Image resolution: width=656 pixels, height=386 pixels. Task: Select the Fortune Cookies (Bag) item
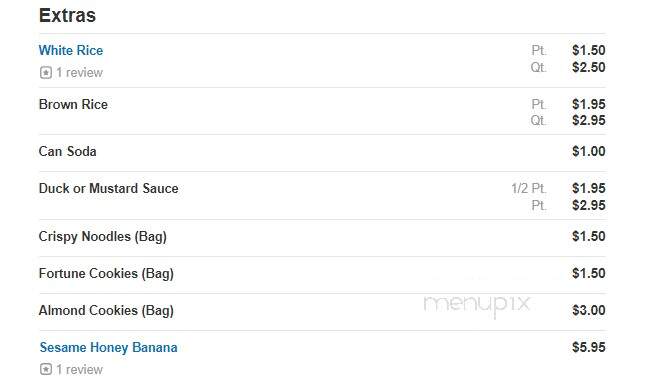pyautogui.click(x=106, y=274)
